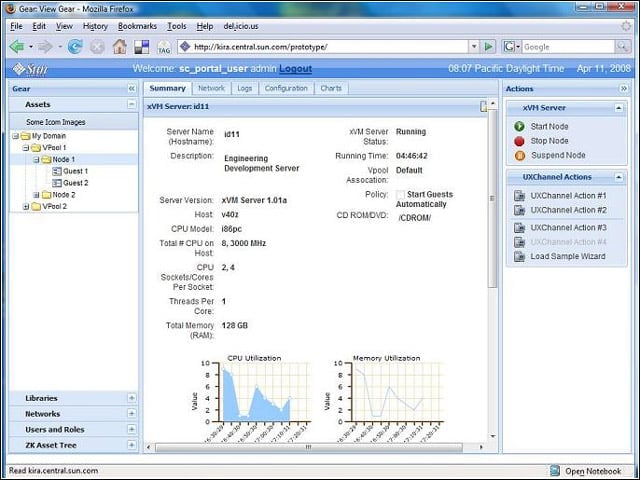The width and height of the screenshot is (640, 480).
Task: Click the Load Sample Wizard icon
Action: pyautogui.click(x=519, y=256)
